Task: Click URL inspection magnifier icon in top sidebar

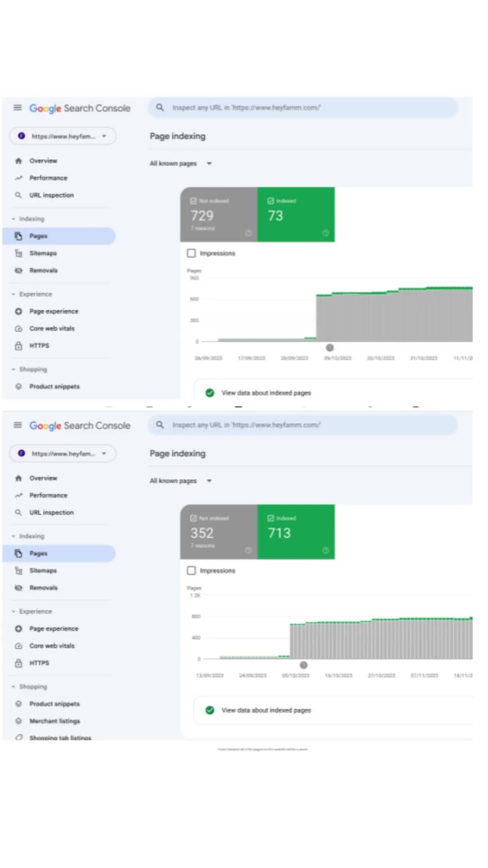Action: tap(19, 195)
